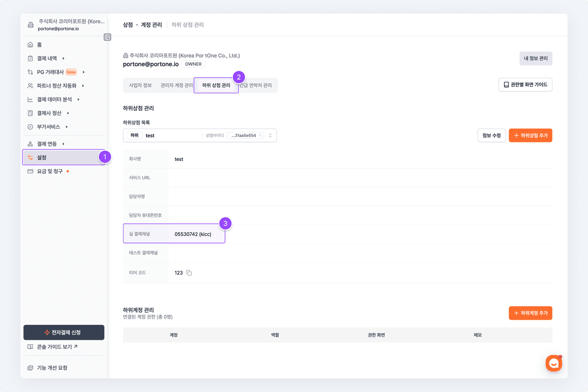Click the 요금 및 청구 card icon
This screenshot has height=392, width=588.
point(30,171)
